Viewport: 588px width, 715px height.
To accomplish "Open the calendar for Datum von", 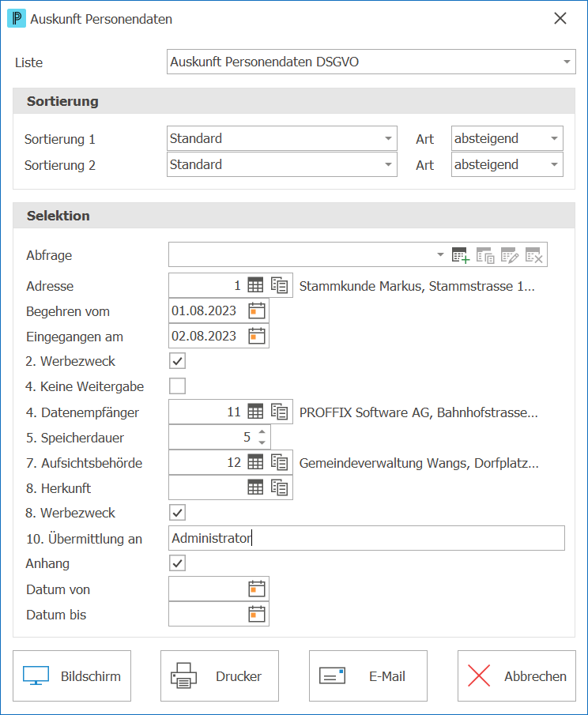I will point(257,589).
